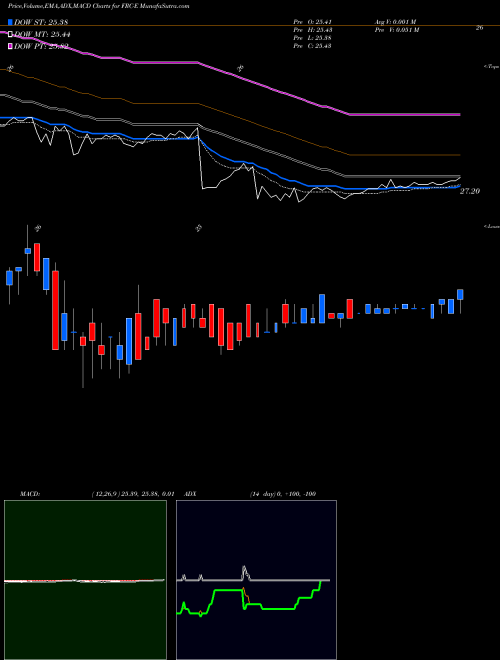Click the blue DOW ST legend swatch
The width and height of the screenshot is (500, 660).
[x=10, y=22]
